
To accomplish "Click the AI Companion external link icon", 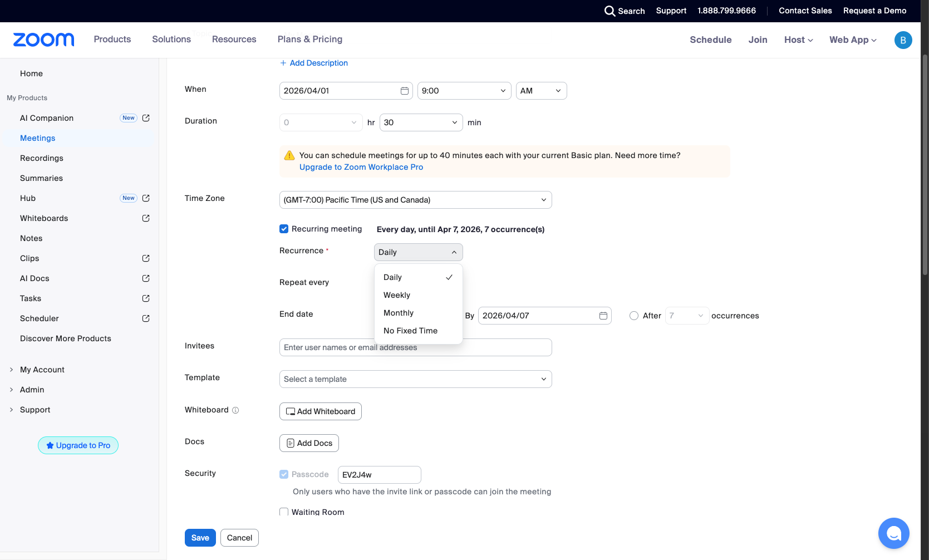I will (146, 118).
